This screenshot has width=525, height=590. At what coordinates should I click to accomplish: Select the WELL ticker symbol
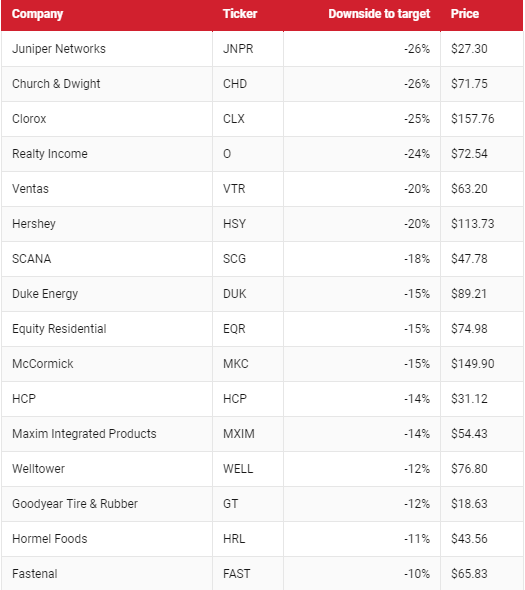click(x=238, y=469)
